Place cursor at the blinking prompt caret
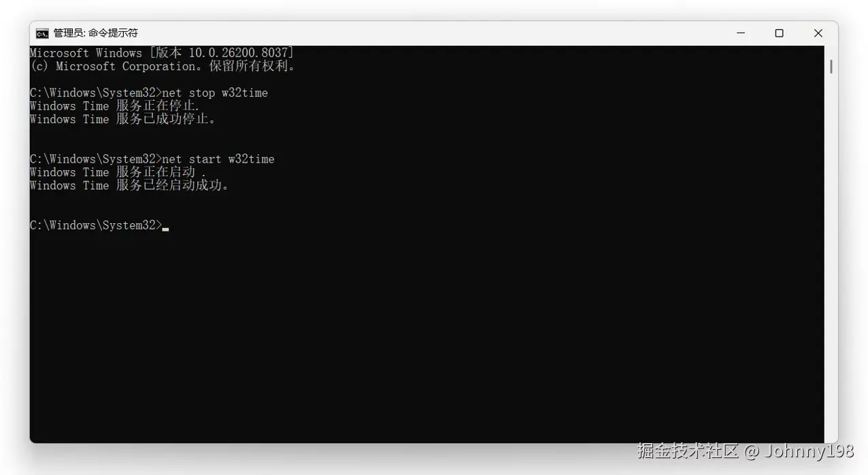 [165, 229]
